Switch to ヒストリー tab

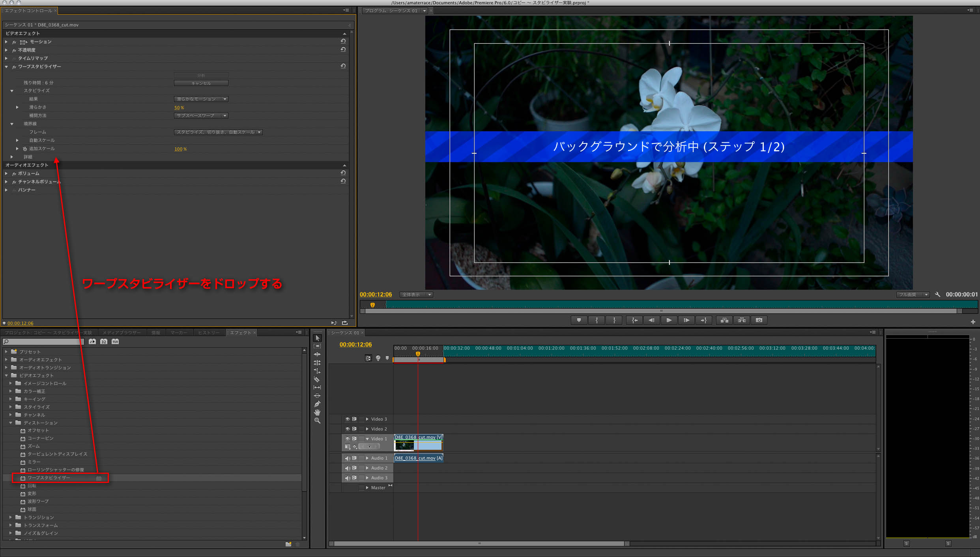209,333
